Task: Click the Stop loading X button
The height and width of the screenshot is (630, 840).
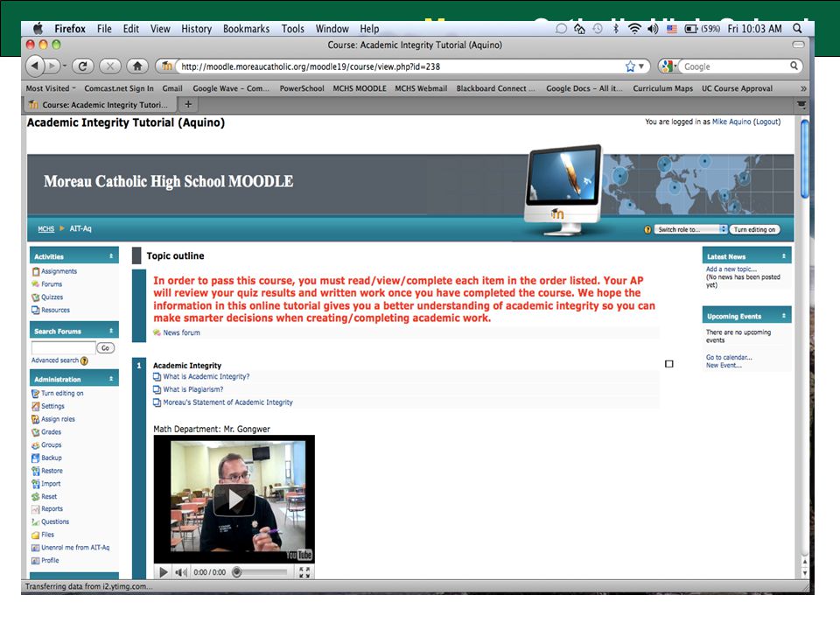Action: (110, 66)
